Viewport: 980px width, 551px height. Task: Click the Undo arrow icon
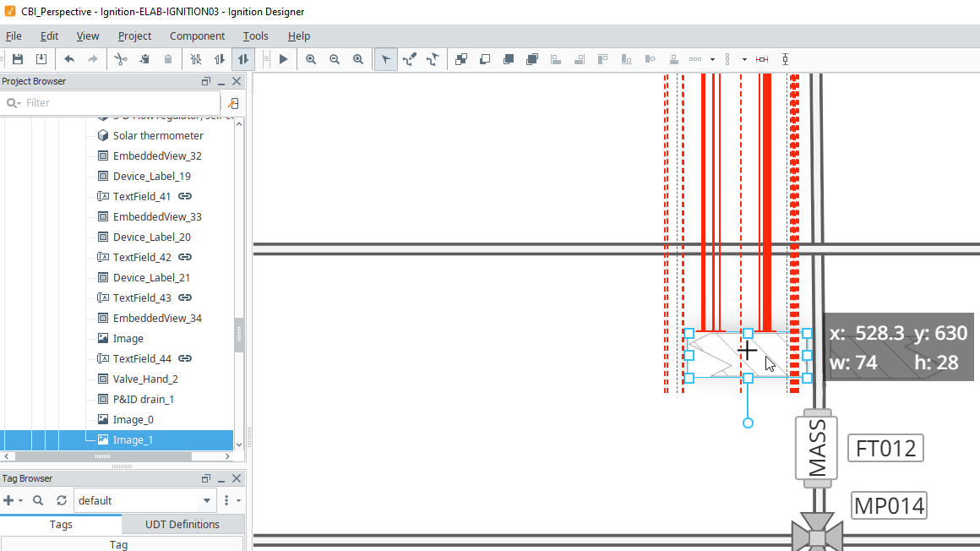[69, 59]
